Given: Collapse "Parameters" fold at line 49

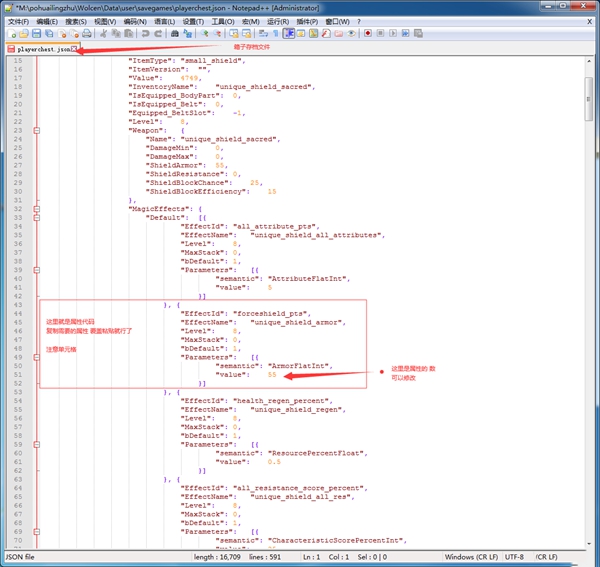Looking at the screenshot, I should pos(37,357).
